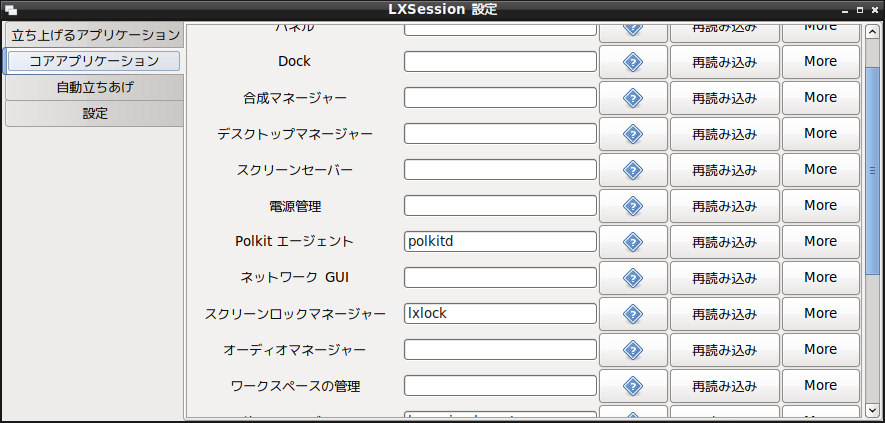Click help icon for ネットワーク GUI
The image size is (885, 423).
pyautogui.click(x=633, y=278)
